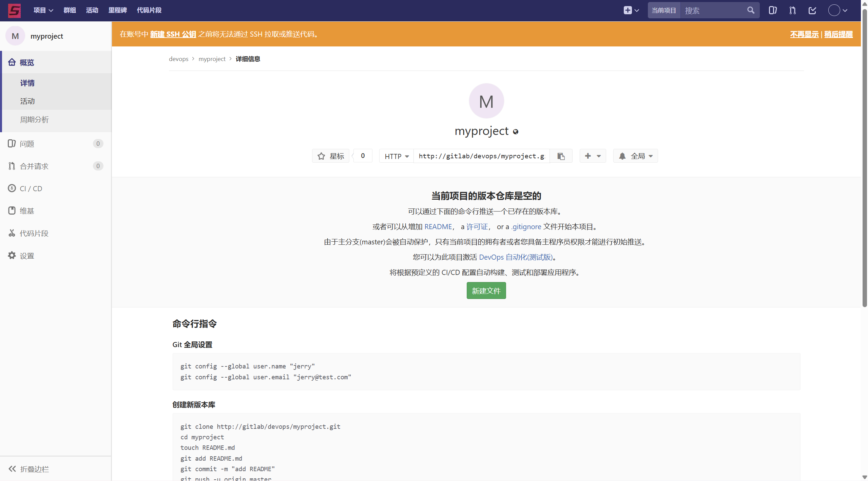Image resolution: width=868 pixels, height=481 pixels.
Task: Open 代码片段 in top navigation
Action: click(149, 10)
